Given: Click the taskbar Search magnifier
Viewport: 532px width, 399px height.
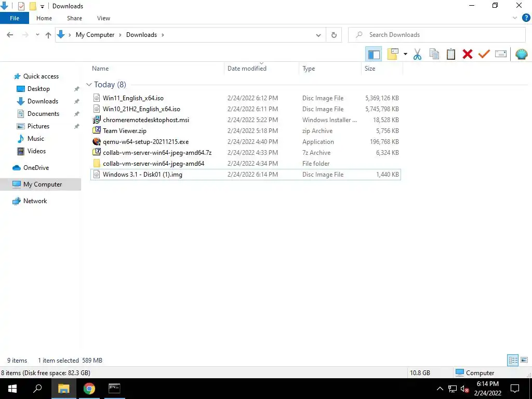Looking at the screenshot, I should click(x=37, y=389).
